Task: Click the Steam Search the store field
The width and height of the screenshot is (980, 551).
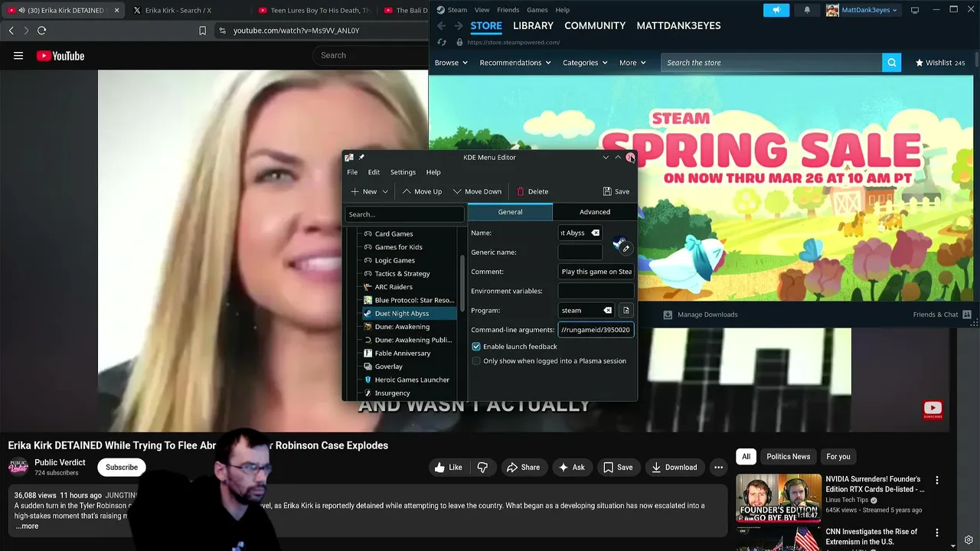Action: 771,63
